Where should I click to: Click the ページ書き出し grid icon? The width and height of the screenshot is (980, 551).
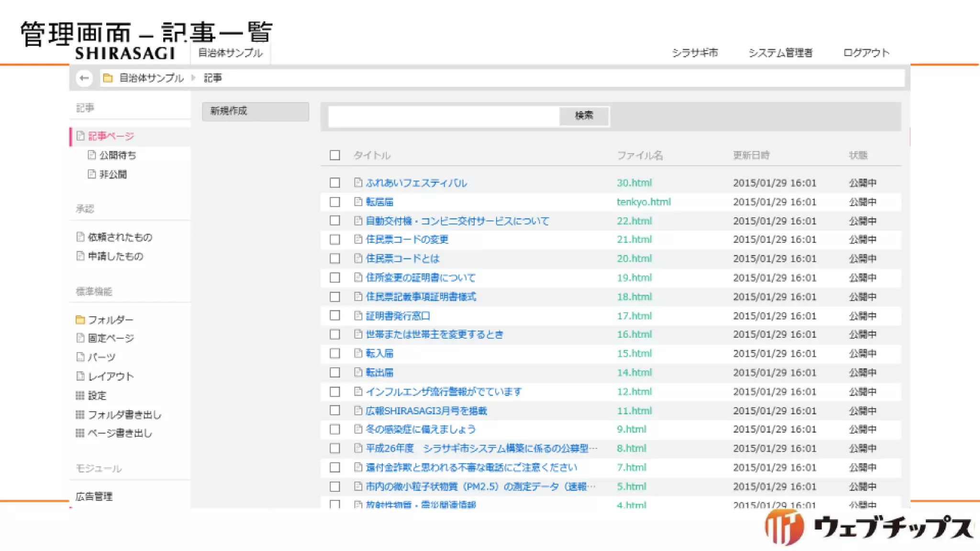click(x=80, y=433)
